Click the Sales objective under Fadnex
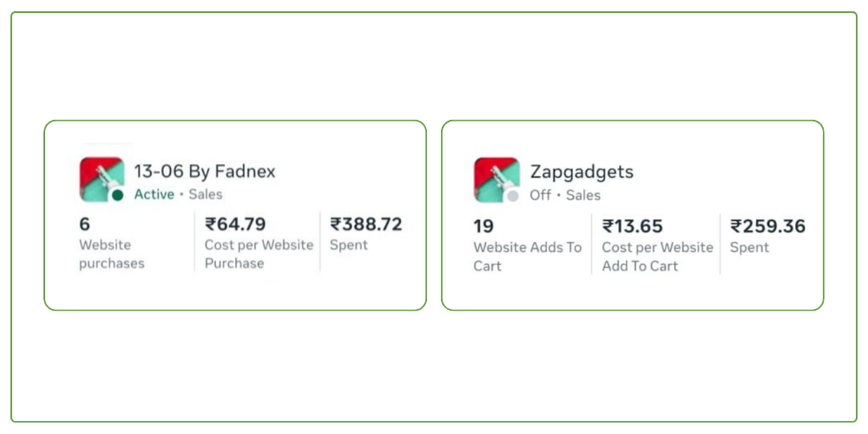This screenshot has height=434, width=868. [206, 194]
